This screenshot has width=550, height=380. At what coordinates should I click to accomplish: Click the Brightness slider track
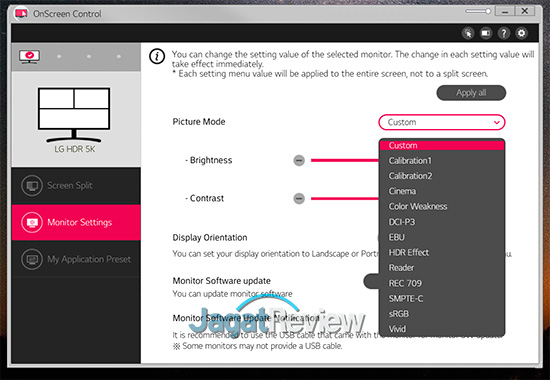pos(345,161)
